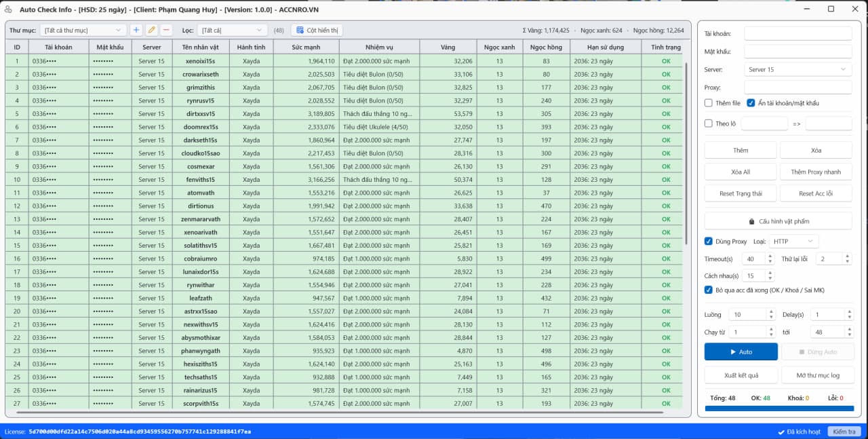Check the Theo lô option

coord(709,123)
